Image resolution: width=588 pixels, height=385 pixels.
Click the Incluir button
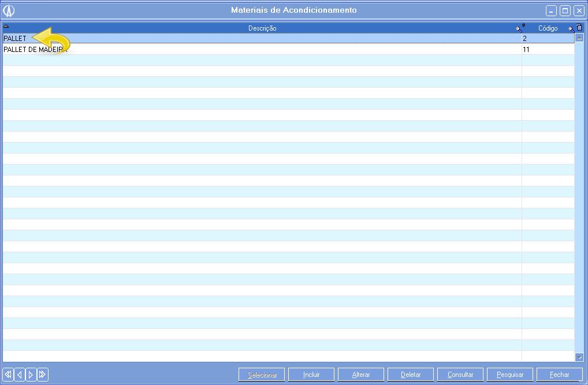(x=311, y=375)
